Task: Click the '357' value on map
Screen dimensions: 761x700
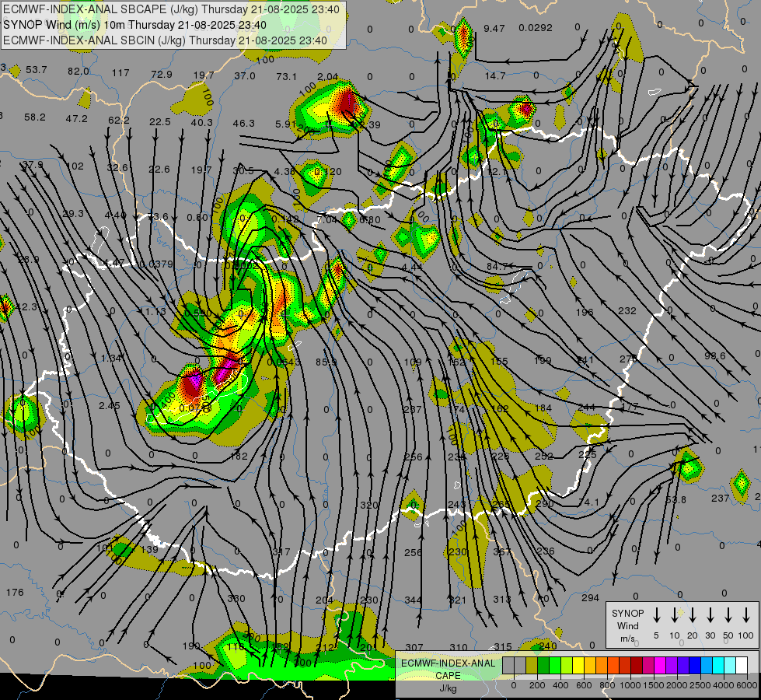Action: 502,552
